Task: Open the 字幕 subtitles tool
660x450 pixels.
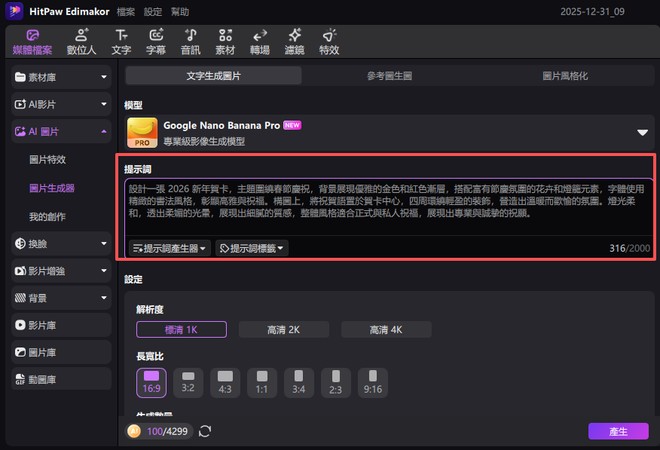Action: click(x=156, y=42)
